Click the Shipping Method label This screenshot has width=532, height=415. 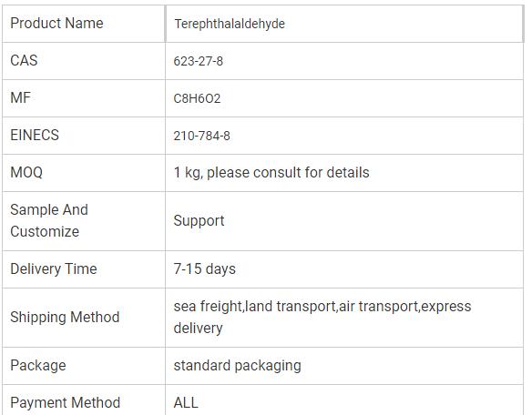(65, 318)
